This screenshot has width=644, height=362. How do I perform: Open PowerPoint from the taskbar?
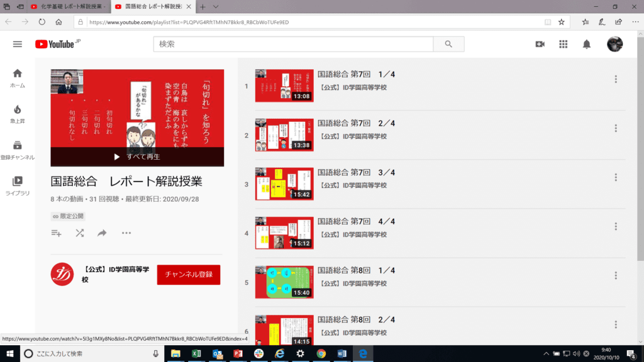(x=238, y=353)
